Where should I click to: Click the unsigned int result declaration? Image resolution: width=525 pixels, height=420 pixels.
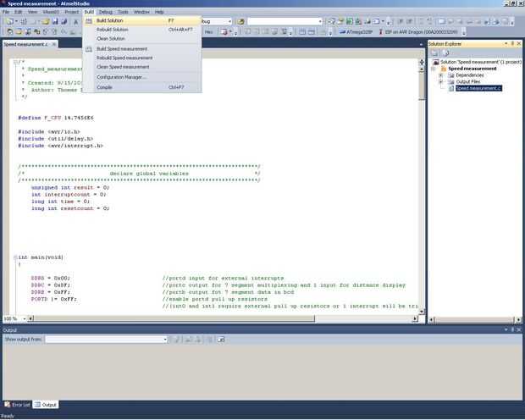(70, 187)
